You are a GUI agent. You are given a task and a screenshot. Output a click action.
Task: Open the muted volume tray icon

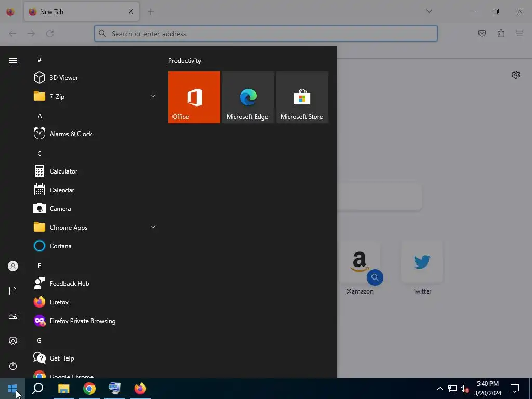[464, 389]
